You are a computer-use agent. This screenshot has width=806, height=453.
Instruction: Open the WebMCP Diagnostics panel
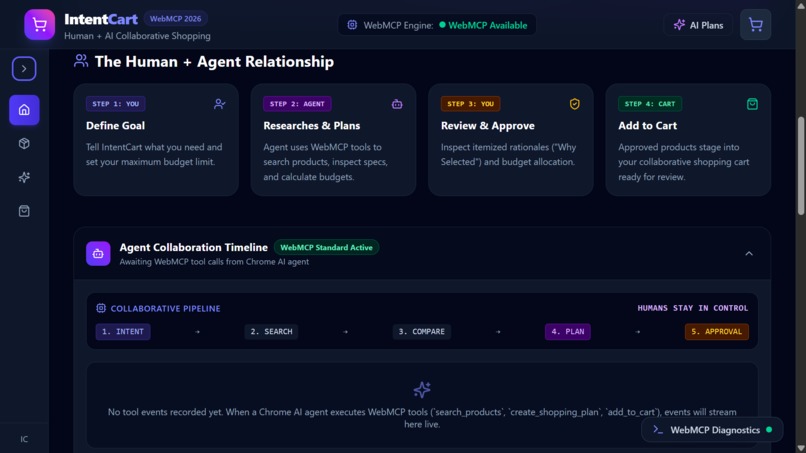click(712, 430)
